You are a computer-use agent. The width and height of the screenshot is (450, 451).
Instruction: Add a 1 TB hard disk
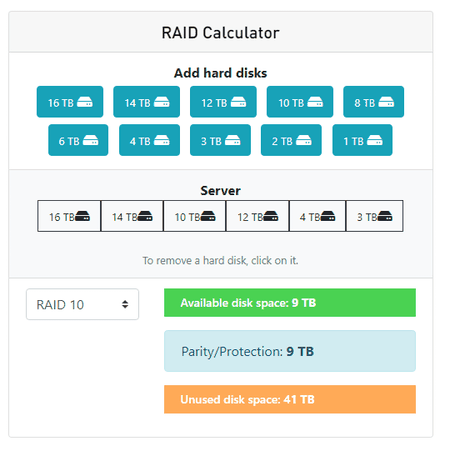click(363, 140)
